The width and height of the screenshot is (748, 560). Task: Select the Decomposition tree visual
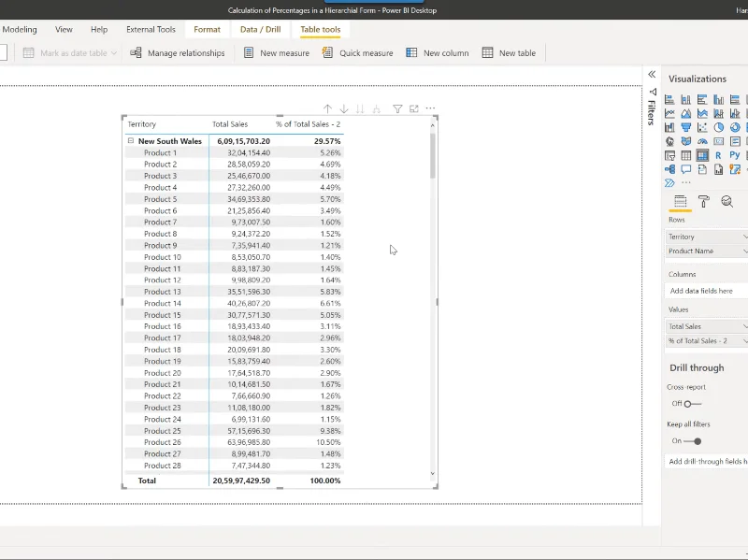[669, 169]
